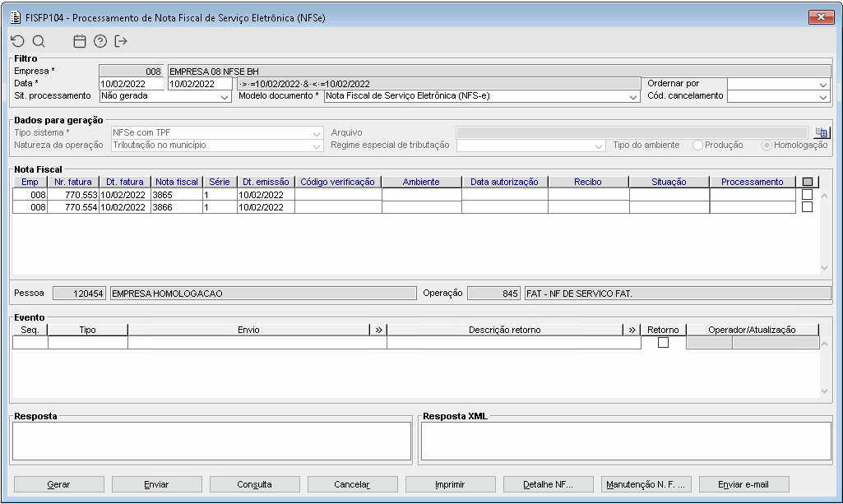Click the Código verificação column header

(x=338, y=182)
